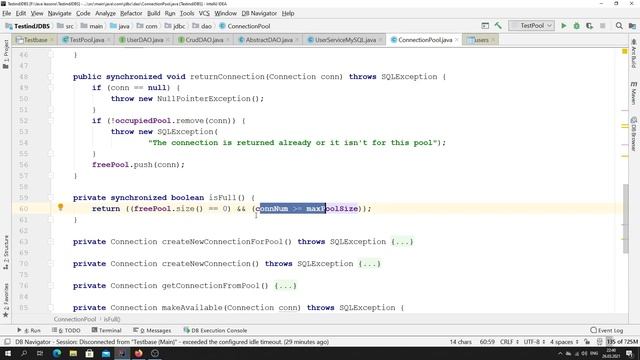Open Ant Build tool window stripe
Viewport: 640px width, 360px height.
tap(633, 53)
